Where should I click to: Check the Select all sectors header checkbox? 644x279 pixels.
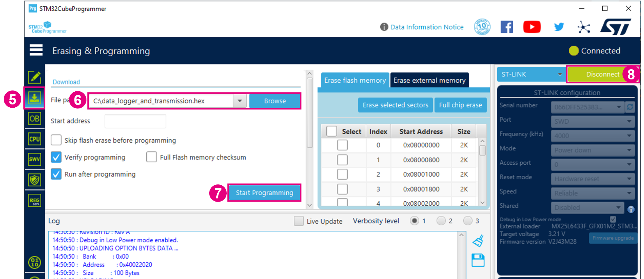pos(331,131)
